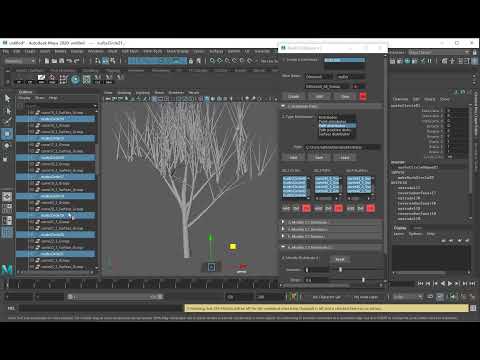
Task: Select the arrow Select tool in toolbox
Action: pyautogui.click(x=7, y=98)
